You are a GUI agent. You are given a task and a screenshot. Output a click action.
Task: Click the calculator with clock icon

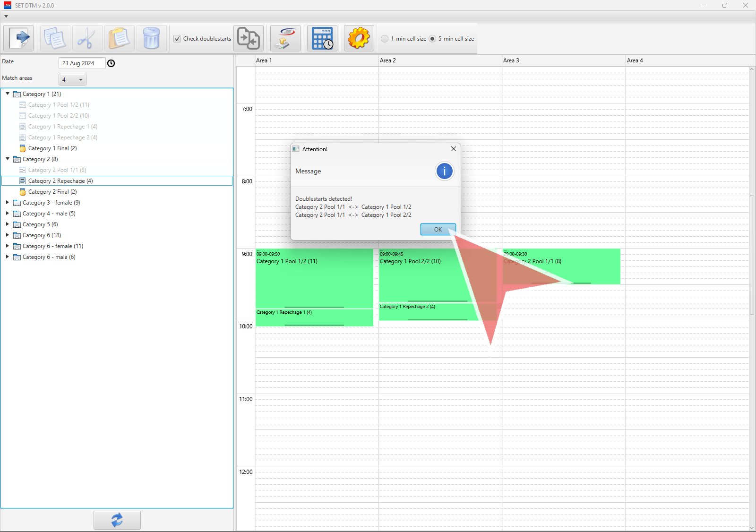point(322,38)
